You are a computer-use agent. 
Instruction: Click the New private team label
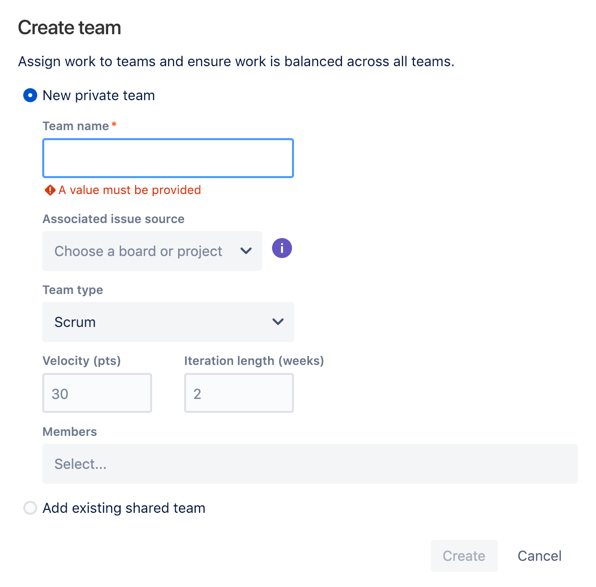pos(98,95)
